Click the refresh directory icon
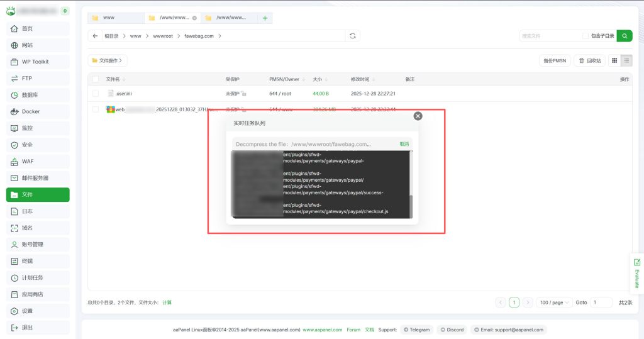 (x=353, y=36)
